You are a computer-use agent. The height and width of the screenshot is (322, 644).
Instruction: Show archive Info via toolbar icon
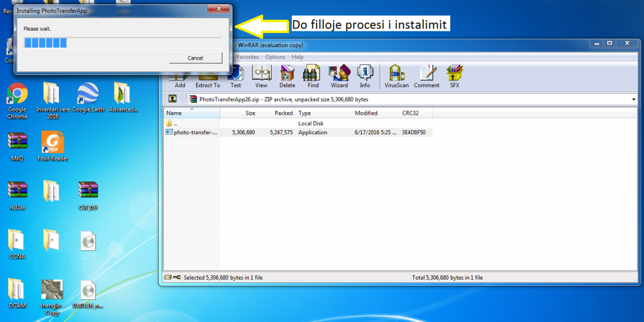(x=365, y=76)
